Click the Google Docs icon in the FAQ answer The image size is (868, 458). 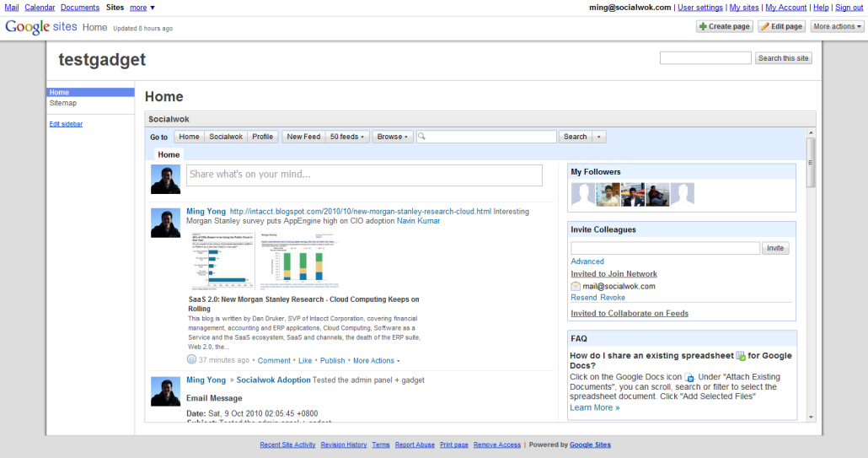(689, 377)
